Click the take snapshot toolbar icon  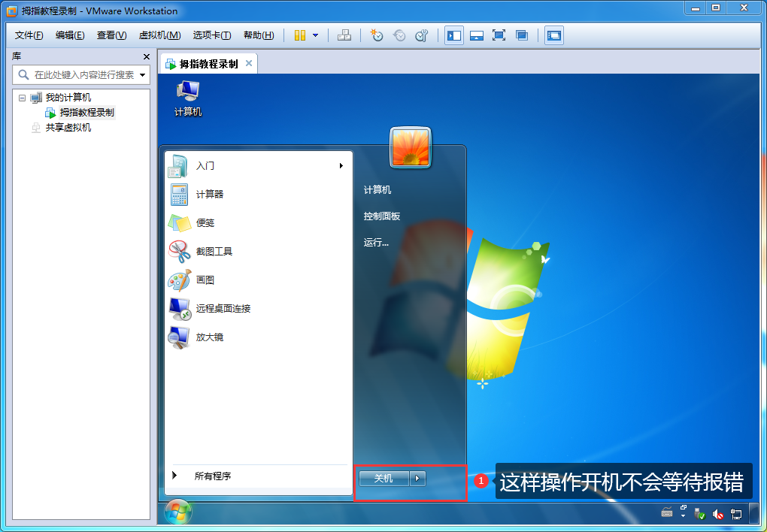click(x=377, y=35)
